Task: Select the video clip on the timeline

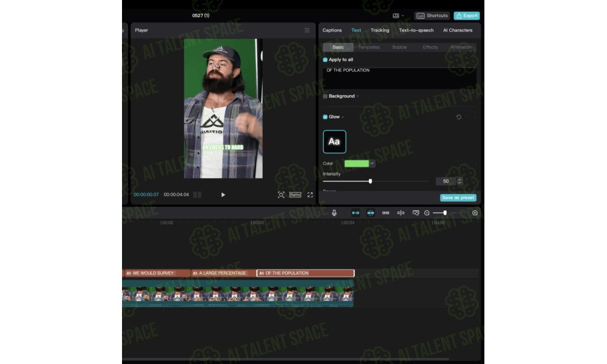Action: pos(238,294)
